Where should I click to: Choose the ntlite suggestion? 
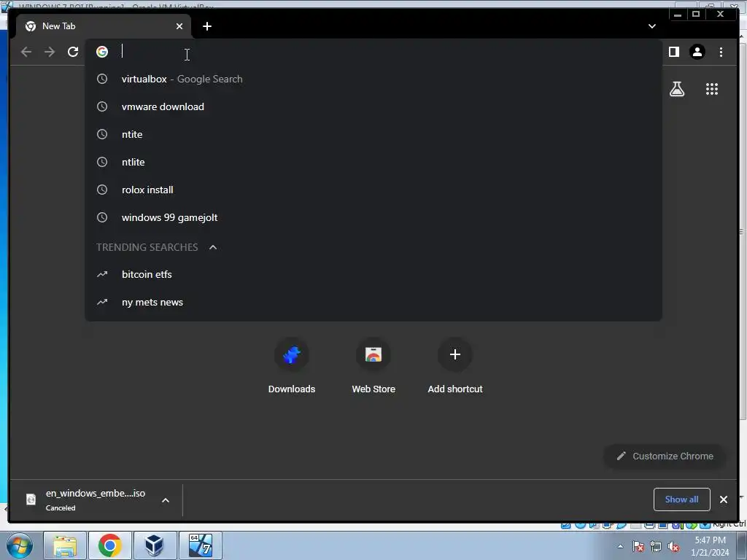click(373, 162)
